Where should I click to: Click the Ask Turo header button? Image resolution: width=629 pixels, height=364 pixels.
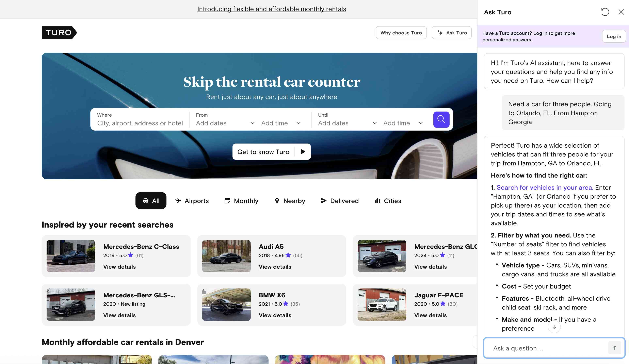click(452, 32)
